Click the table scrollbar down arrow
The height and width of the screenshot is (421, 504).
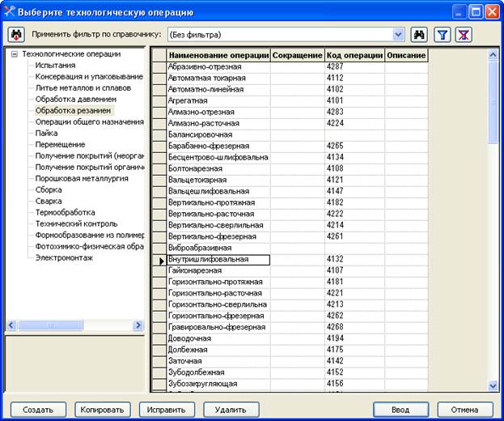click(x=493, y=385)
